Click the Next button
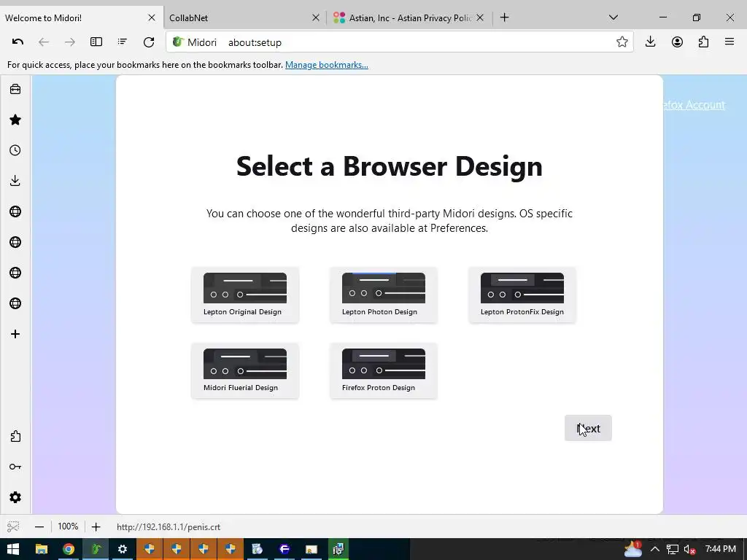This screenshot has height=560, width=747. click(x=588, y=428)
